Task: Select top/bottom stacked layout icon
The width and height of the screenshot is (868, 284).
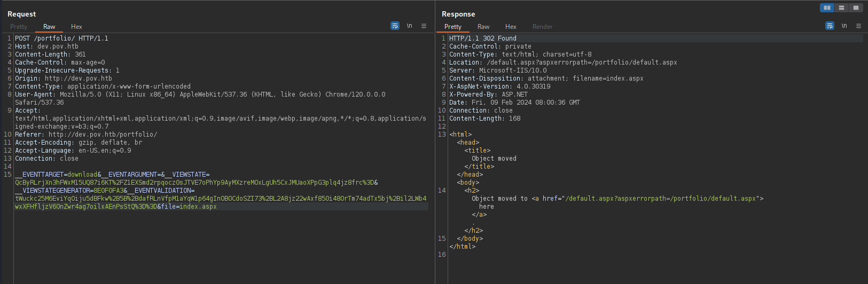Action: click(x=841, y=7)
